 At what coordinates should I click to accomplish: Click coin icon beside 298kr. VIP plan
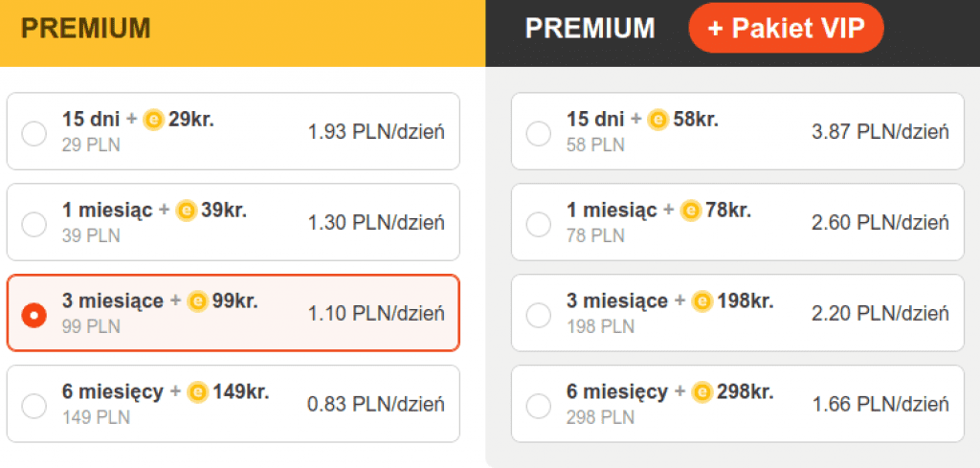point(702,391)
